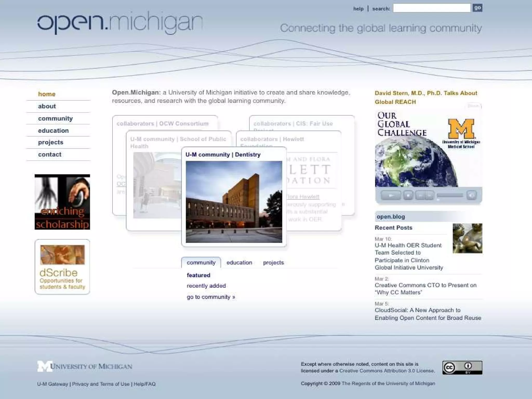Screen dimensions: 532x399
Task: Click the video player seek slider
Action: [450, 195]
